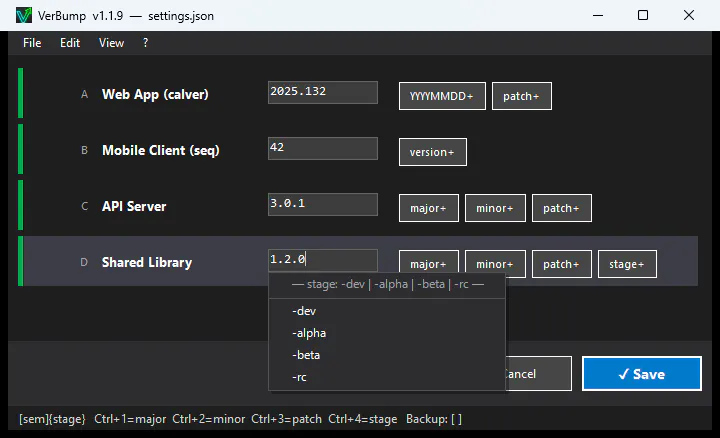Select the Mobile Client (seq) row label

[x=161, y=150]
